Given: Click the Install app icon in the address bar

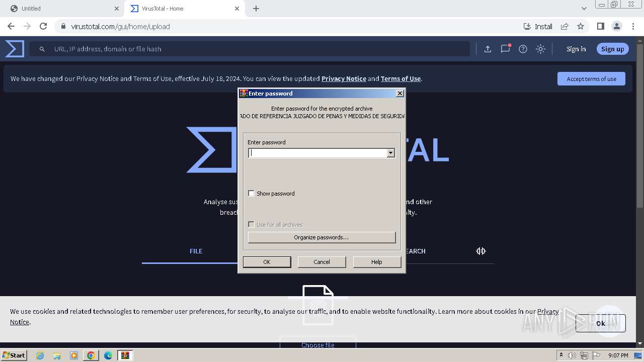Looking at the screenshot, I should [538, 26].
